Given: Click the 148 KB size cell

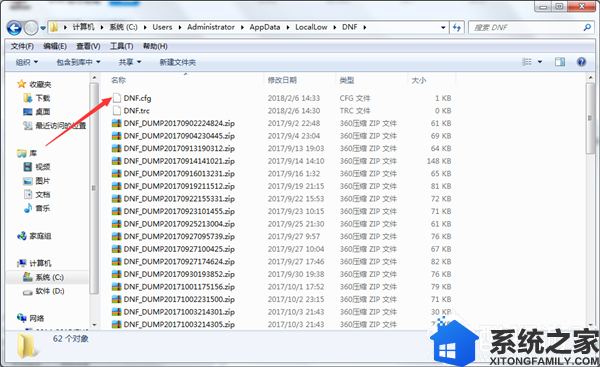Looking at the screenshot, I should [x=439, y=161].
